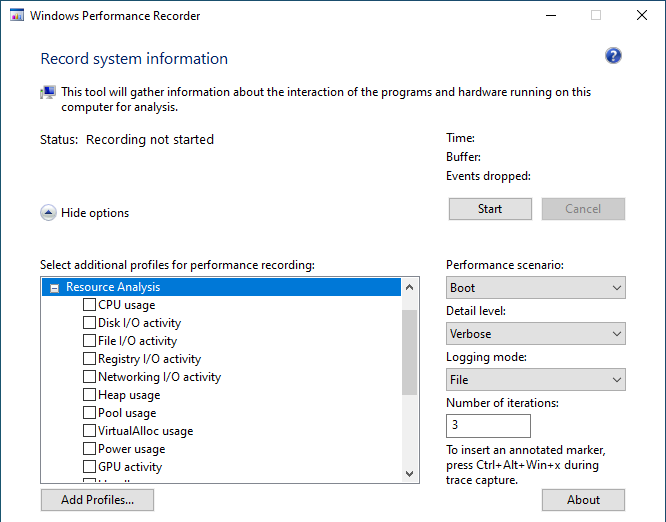Toggle the Heap usage checkbox
The image size is (666, 522).
pos(90,395)
